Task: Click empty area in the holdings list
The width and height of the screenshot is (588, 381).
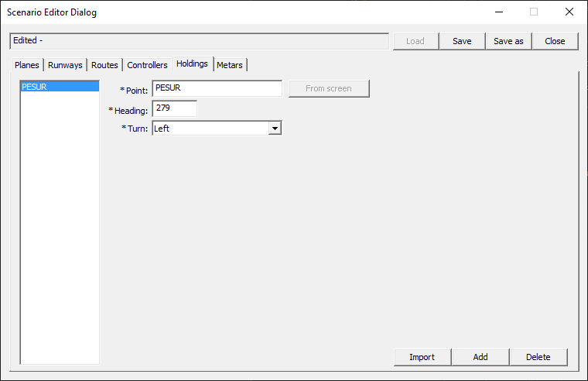Action: [x=59, y=232]
